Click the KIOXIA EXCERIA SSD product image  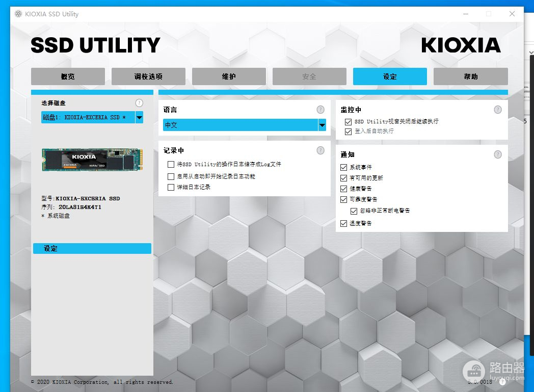coord(92,160)
